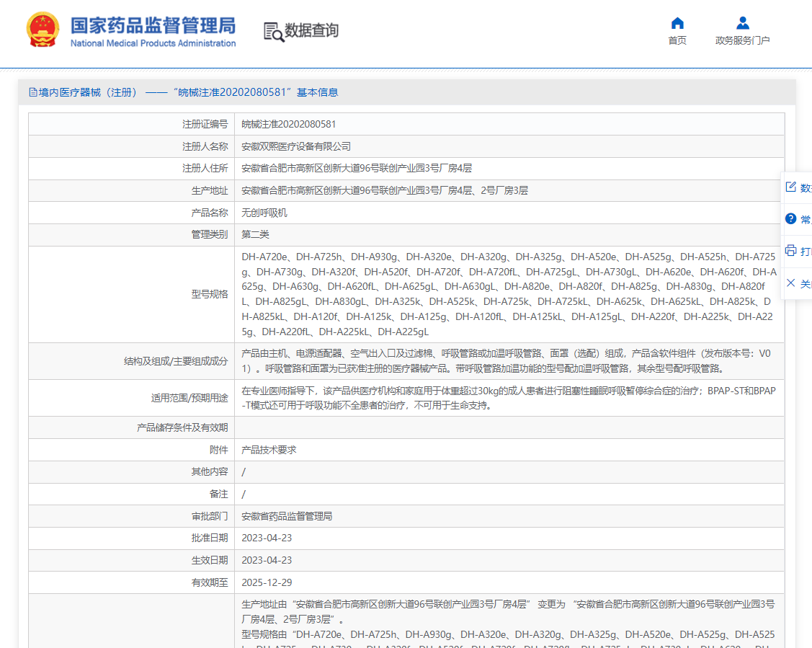Select the 结构及组成/主要组成成分 label

pyautogui.click(x=176, y=361)
